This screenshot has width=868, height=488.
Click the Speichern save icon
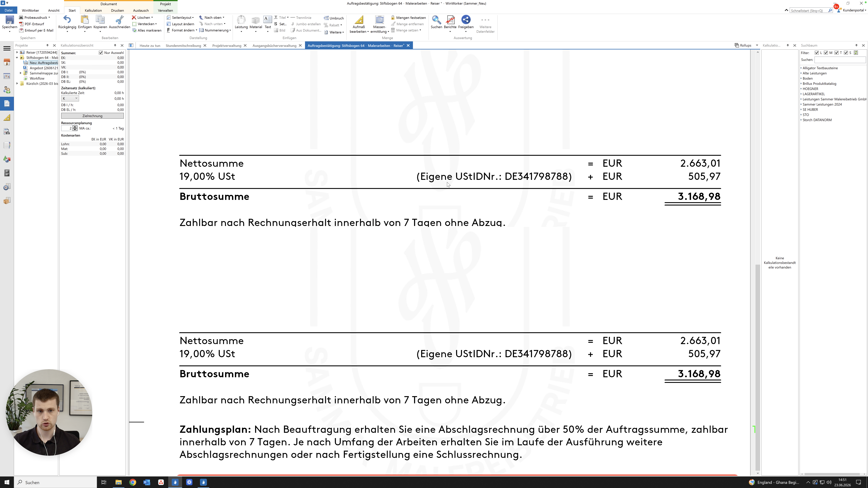pos(9,20)
